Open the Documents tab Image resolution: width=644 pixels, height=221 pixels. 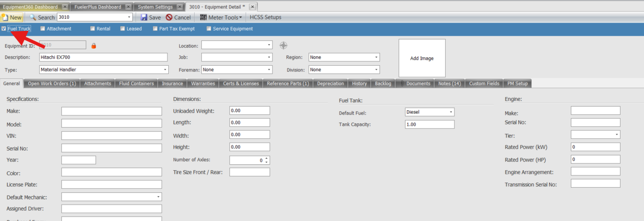[x=416, y=84]
